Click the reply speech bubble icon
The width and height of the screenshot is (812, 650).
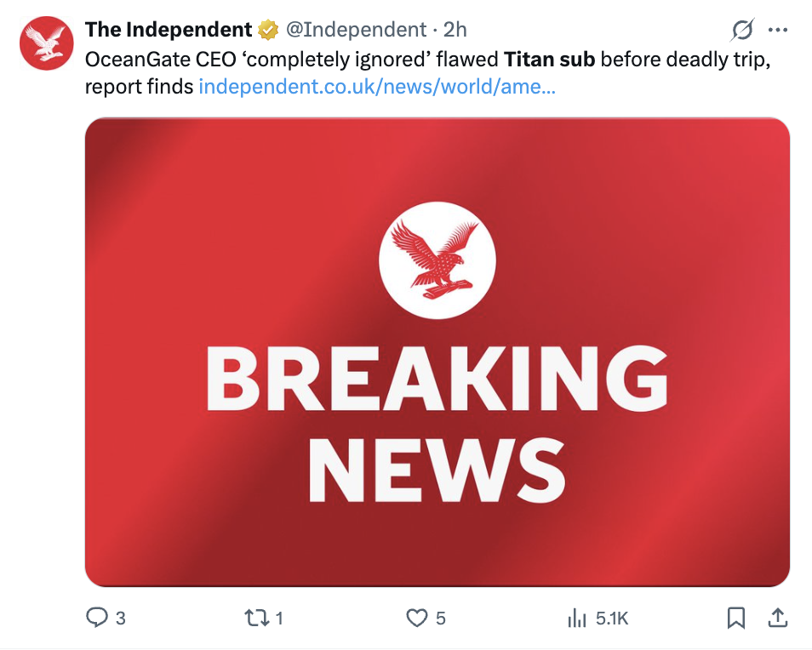click(x=98, y=619)
